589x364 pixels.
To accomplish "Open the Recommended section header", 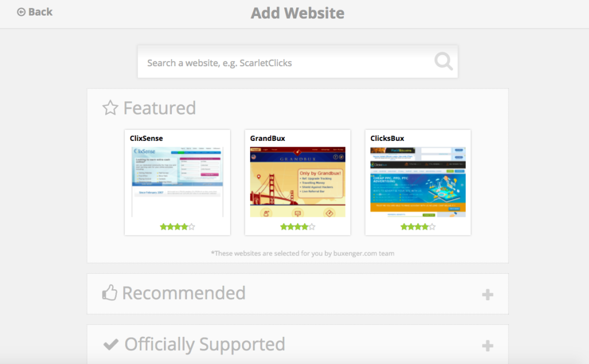I will [297, 294].
